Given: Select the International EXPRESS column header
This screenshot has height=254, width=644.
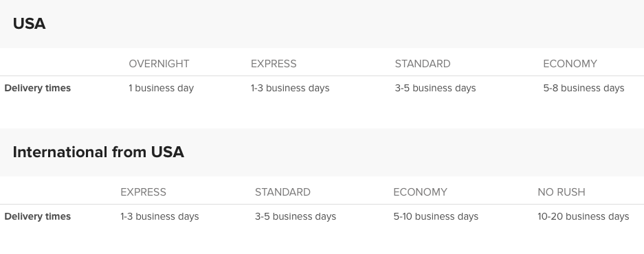Looking at the screenshot, I should click(x=144, y=192).
